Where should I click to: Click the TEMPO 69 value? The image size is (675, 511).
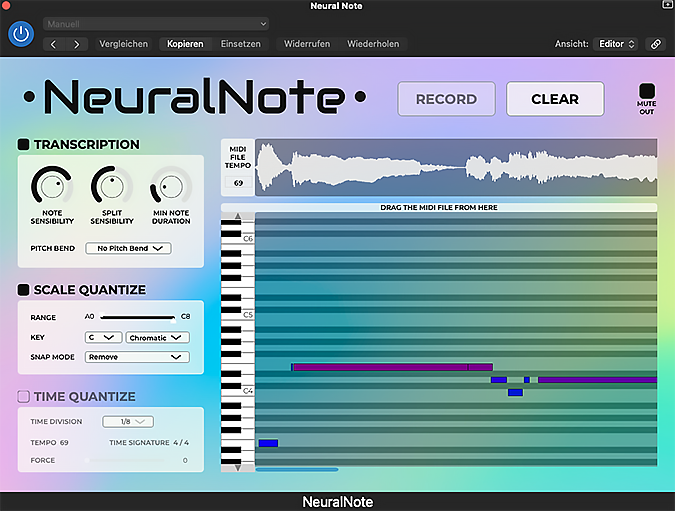(x=64, y=443)
